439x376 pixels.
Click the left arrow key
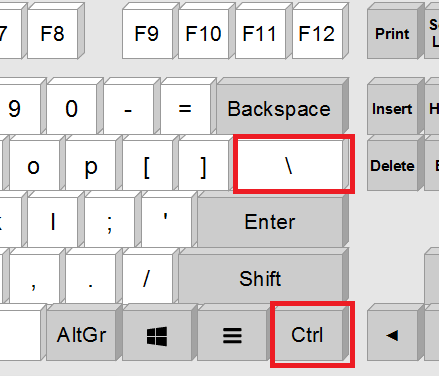point(392,332)
